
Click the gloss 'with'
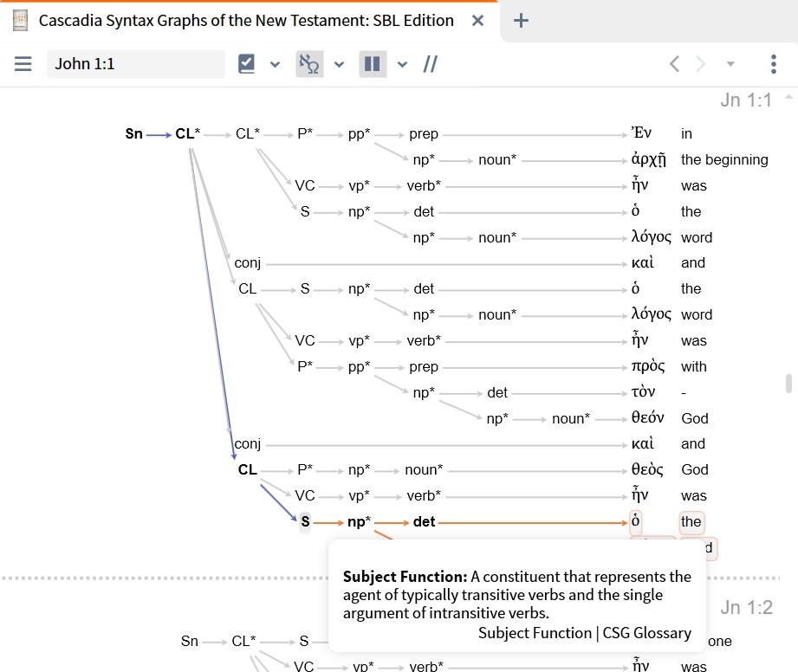point(694,367)
